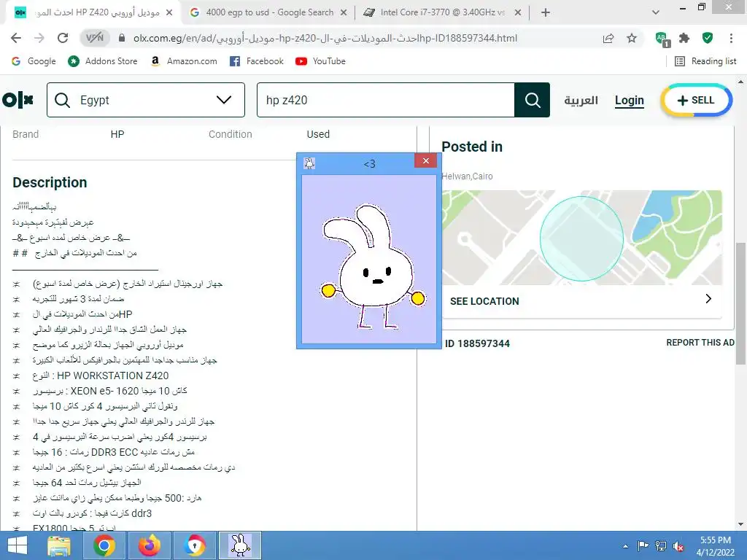Open the Extensions puzzle icon
747x560 pixels.
coord(684,38)
